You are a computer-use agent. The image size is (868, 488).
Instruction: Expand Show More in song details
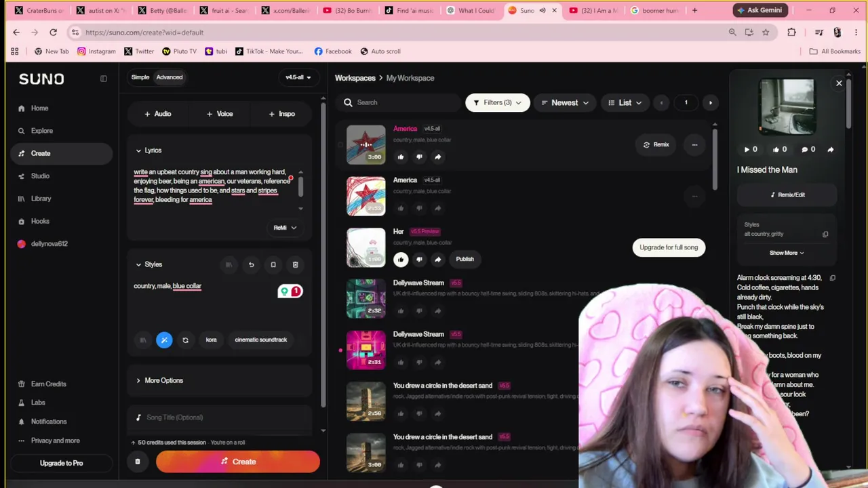click(x=787, y=253)
